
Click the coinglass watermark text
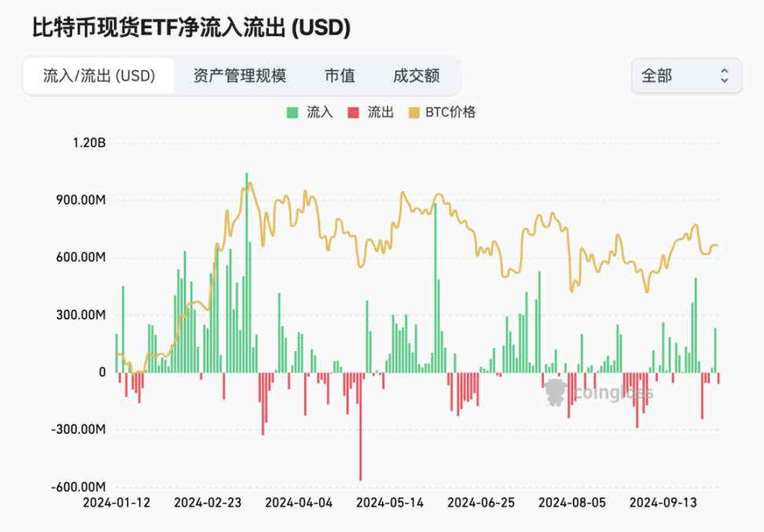point(613,392)
